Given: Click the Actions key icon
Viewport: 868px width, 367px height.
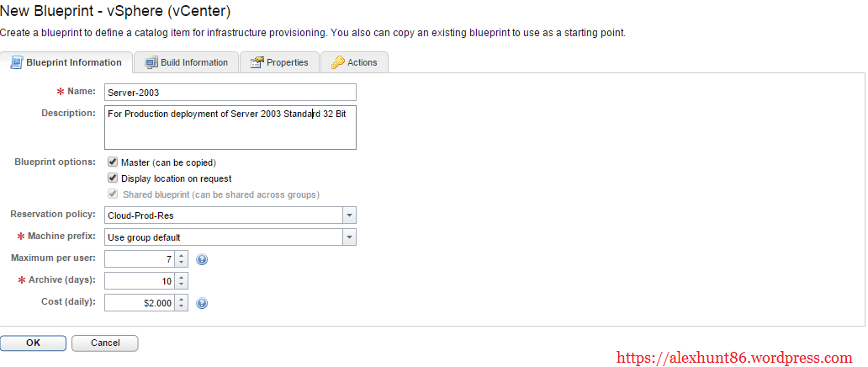Looking at the screenshot, I should [337, 62].
